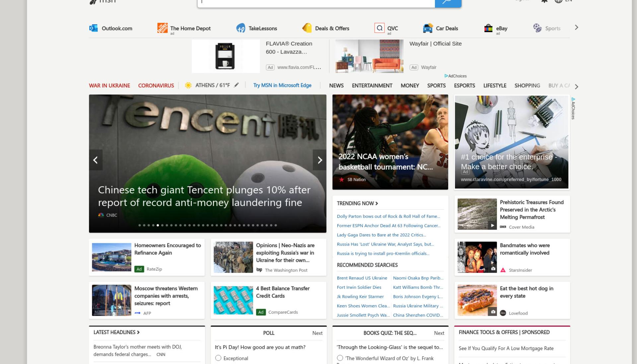Open the Shopping section
This screenshot has height=364, width=637.
click(x=527, y=86)
